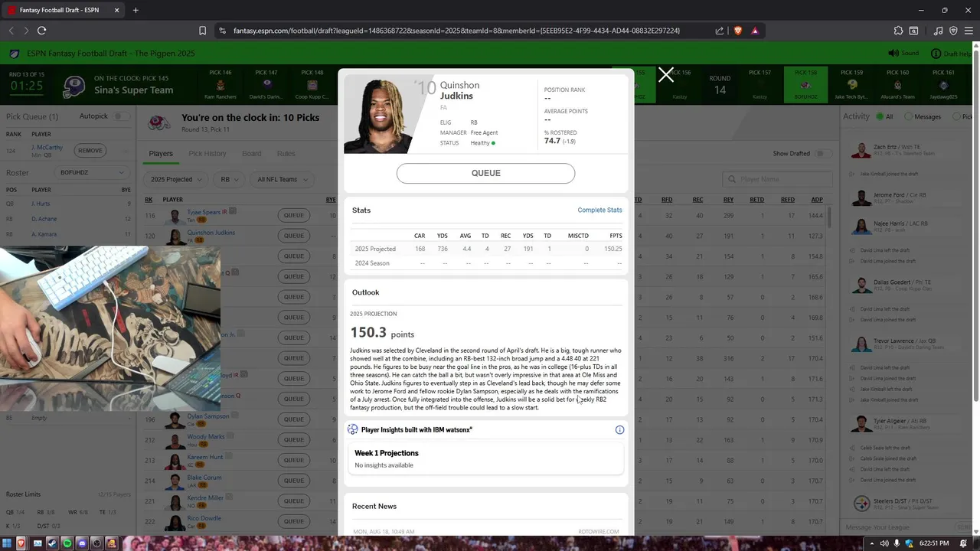Click Woody Marks in the player list

pos(206,437)
